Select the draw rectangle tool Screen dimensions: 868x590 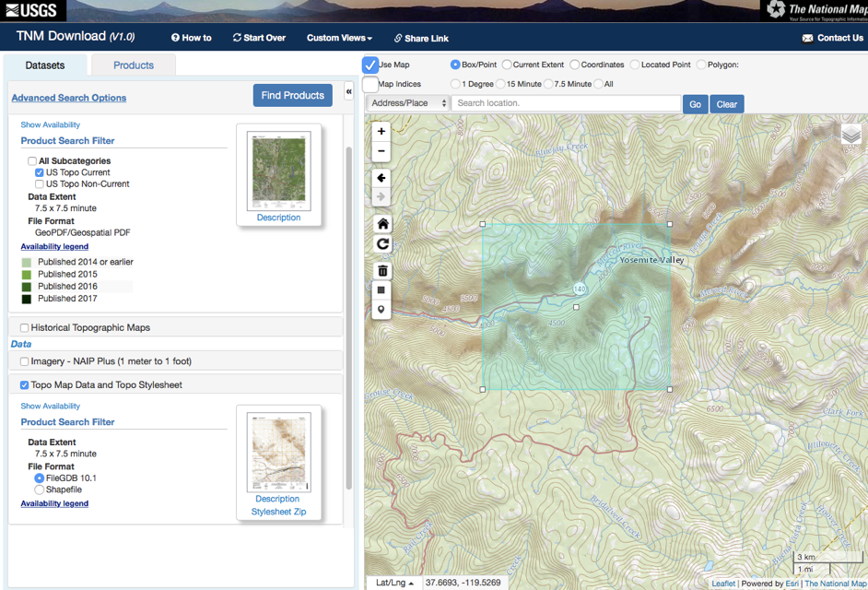(x=381, y=289)
